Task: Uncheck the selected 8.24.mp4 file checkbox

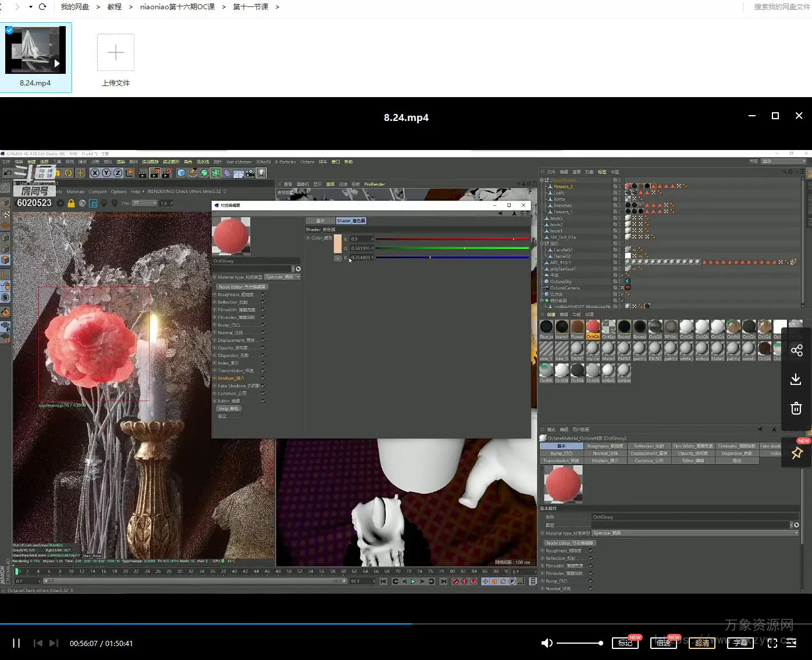Action: 9,30
